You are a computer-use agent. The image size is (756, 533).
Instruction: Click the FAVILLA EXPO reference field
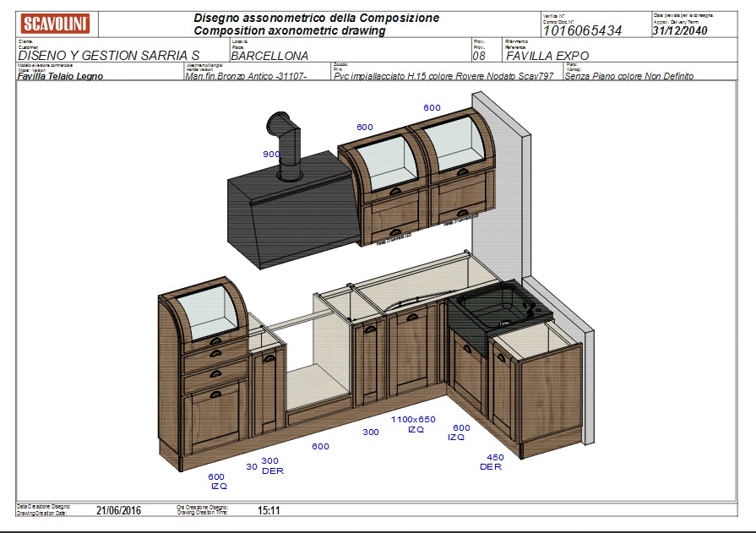coord(547,56)
